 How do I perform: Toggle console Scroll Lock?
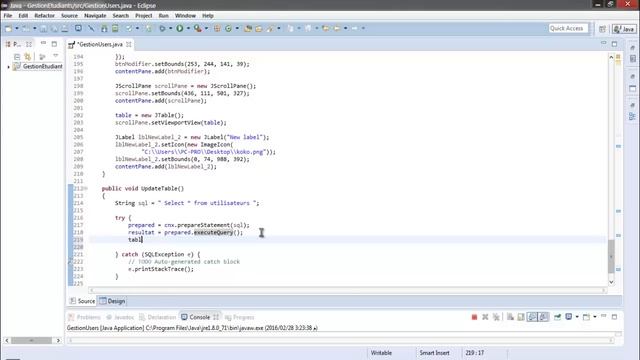[x=521, y=317]
